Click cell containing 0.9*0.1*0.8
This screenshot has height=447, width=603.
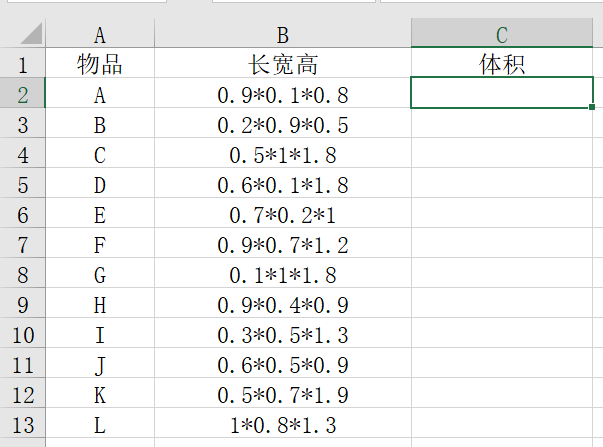[x=283, y=93]
